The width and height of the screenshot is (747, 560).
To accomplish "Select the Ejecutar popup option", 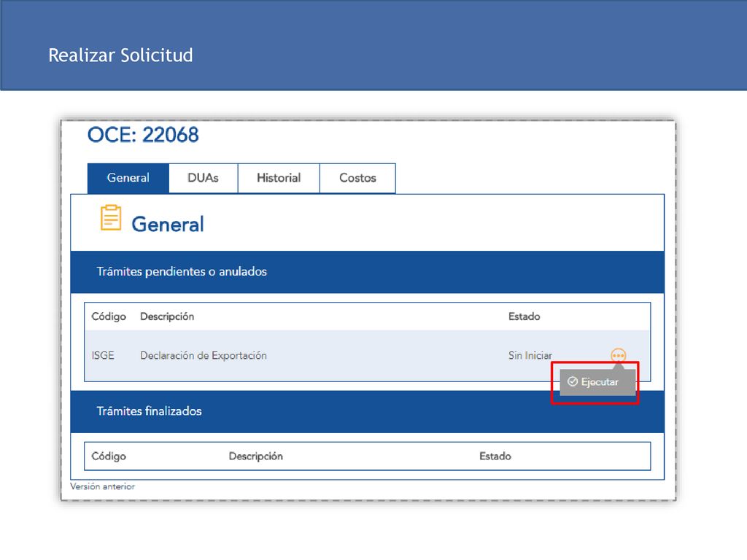I will pyautogui.click(x=597, y=382).
